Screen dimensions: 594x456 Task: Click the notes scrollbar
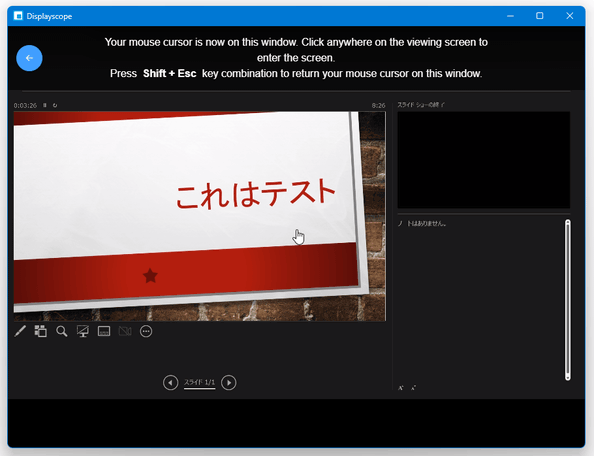[x=567, y=300]
